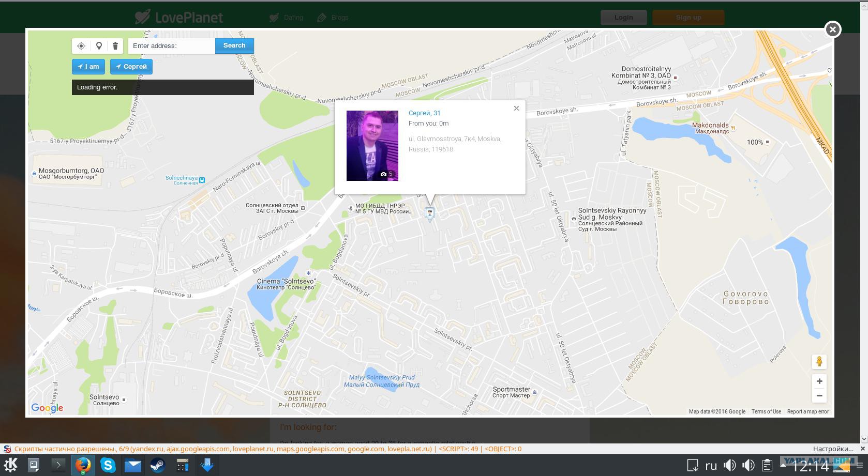Click the speaker icon beside ru
This screenshot has height=476, width=868.
point(730,466)
